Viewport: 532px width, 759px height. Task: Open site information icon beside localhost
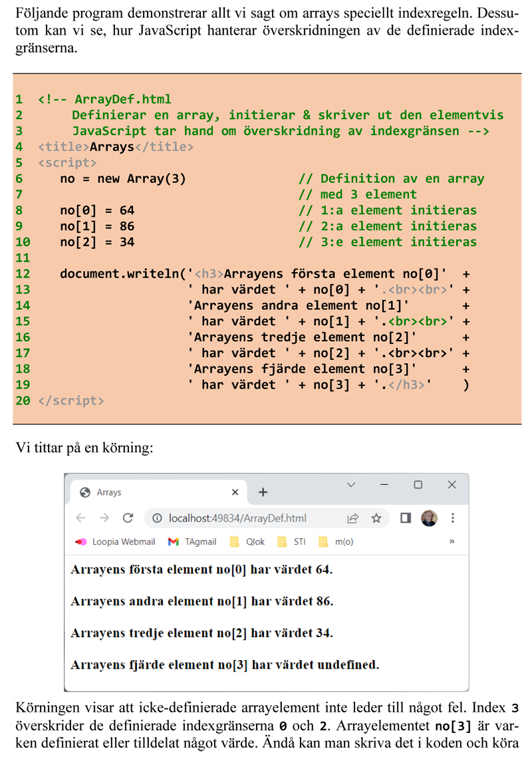click(x=157, y=518)
